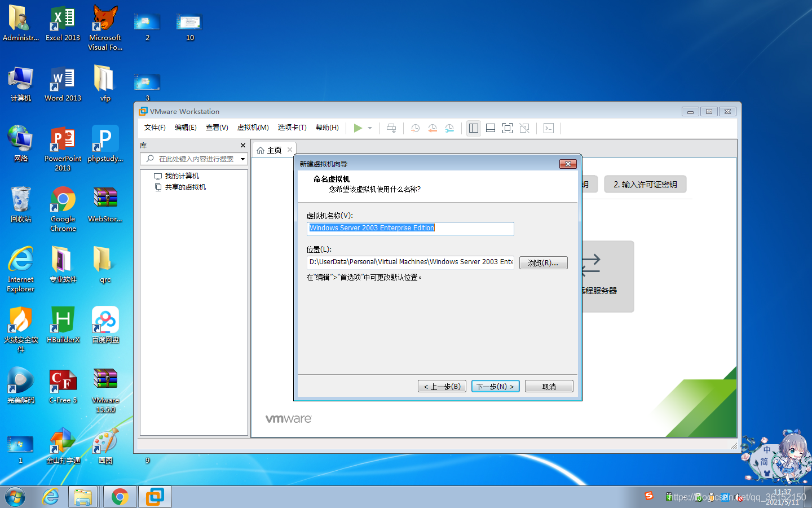Open the HBuilderX desktop shortcut

(x=63, y=325)
